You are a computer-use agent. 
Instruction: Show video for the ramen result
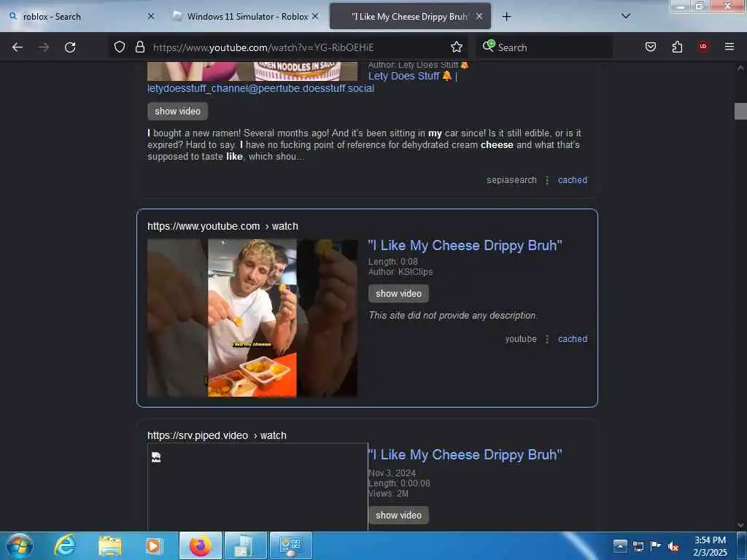click(177, 111)
